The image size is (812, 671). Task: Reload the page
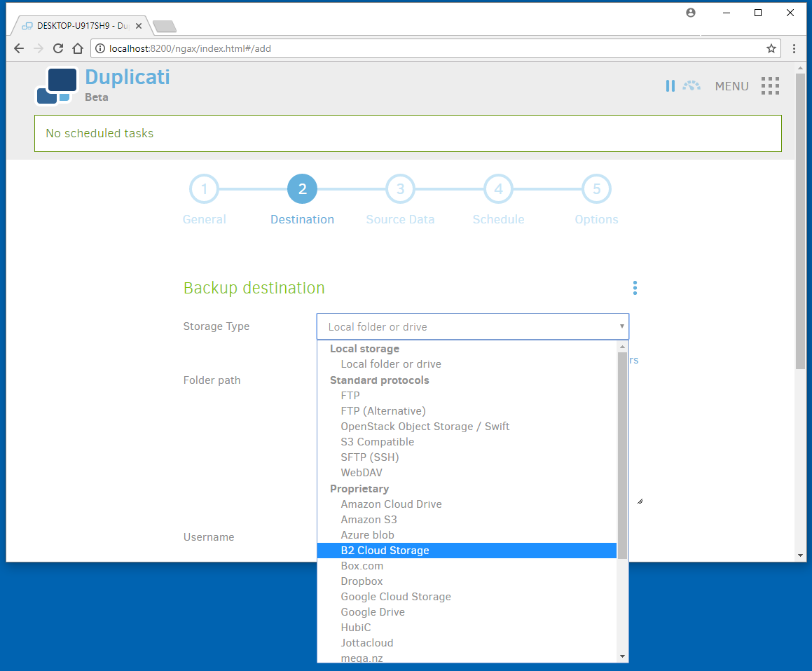click(58, 48)
